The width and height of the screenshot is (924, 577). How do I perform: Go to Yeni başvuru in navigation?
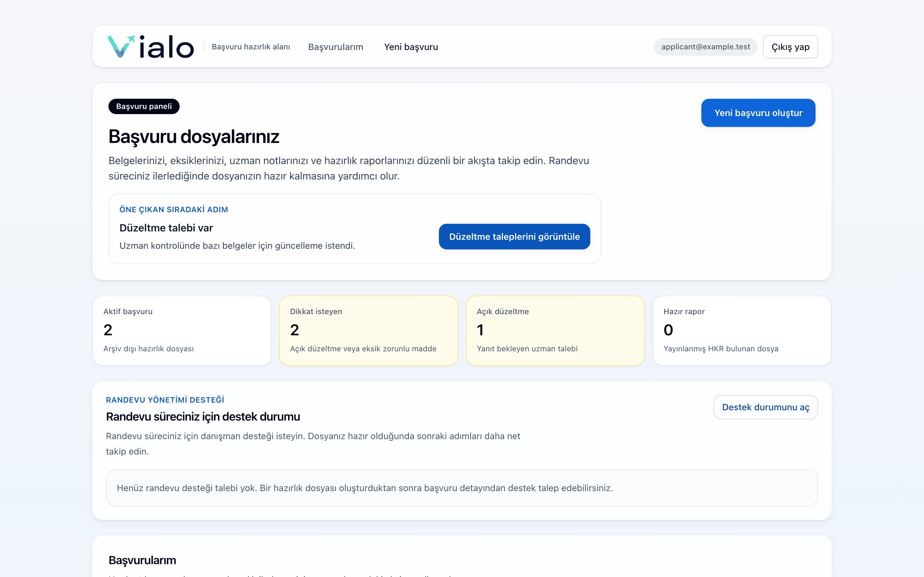coord(411,46)
